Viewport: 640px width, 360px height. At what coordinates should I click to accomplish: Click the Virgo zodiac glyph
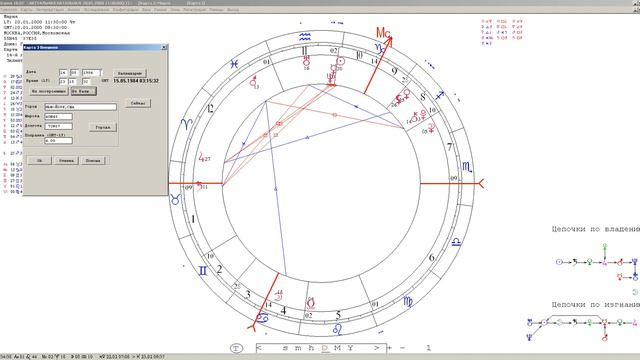tap(408, 302)
